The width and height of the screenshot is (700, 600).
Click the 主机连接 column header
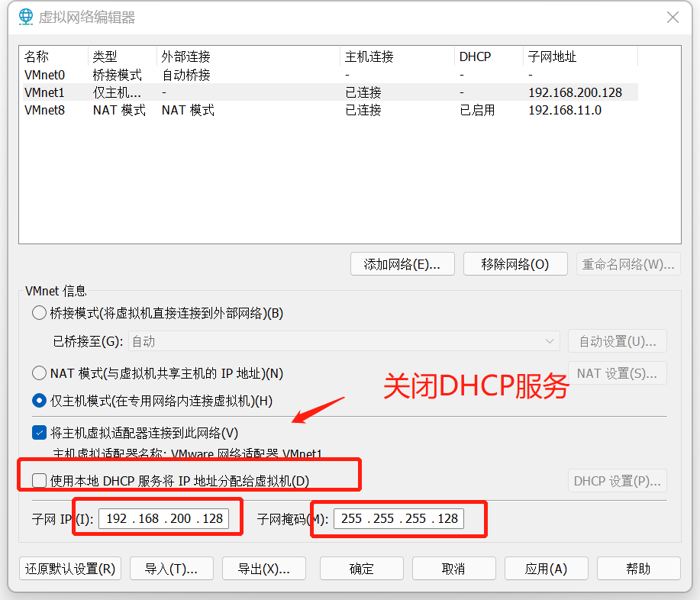click(x=397, y=56)
